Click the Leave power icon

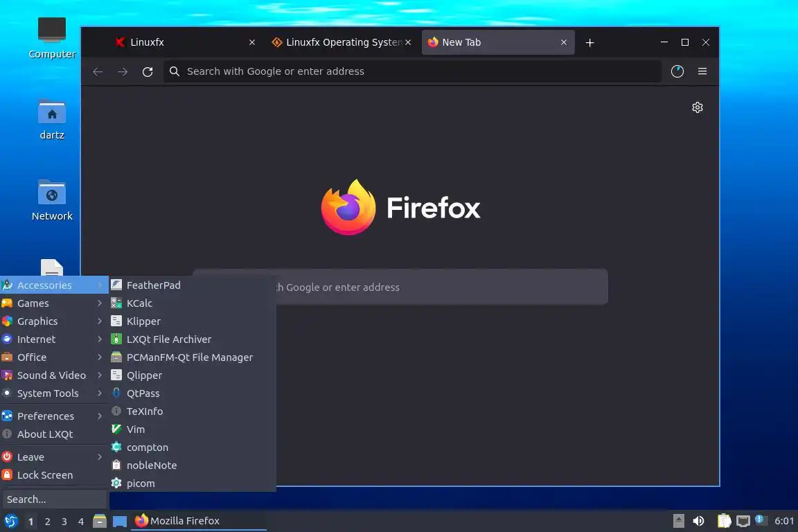(x=7, y=457)
